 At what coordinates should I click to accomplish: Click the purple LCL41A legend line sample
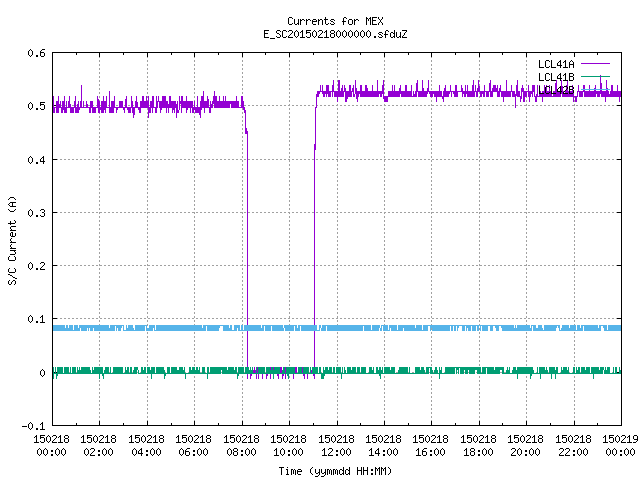595,64
